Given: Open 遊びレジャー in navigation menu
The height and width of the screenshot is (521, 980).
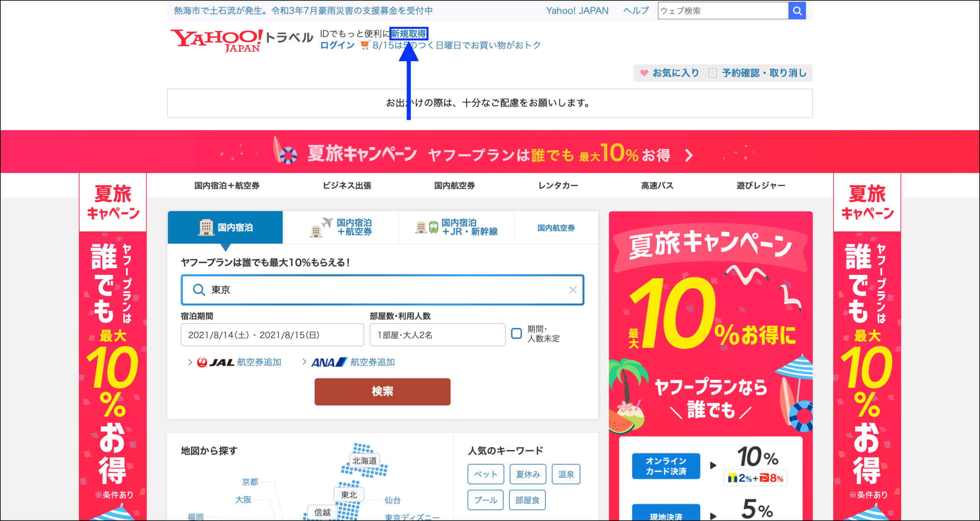Looking at the screenshot, I should 761,186.
